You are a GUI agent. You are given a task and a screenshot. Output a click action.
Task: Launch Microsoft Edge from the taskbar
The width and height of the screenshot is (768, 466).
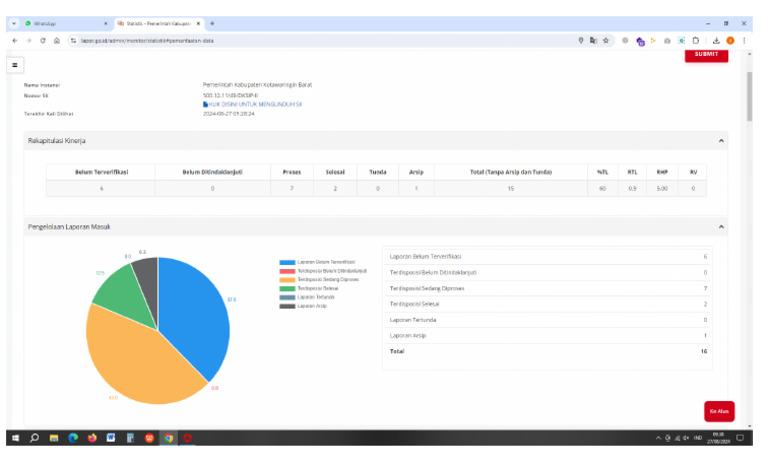click(73, 438)
